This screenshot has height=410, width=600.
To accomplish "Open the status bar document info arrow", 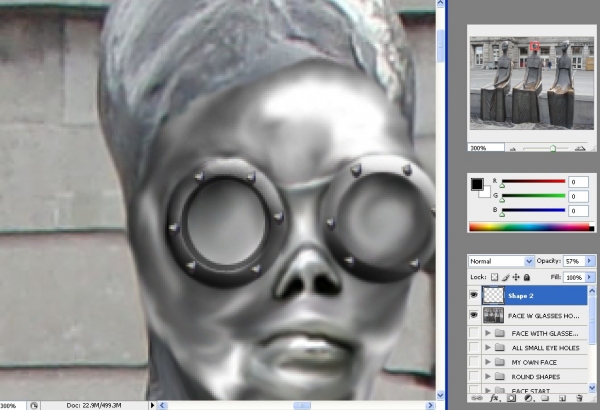I will point(152,405).
